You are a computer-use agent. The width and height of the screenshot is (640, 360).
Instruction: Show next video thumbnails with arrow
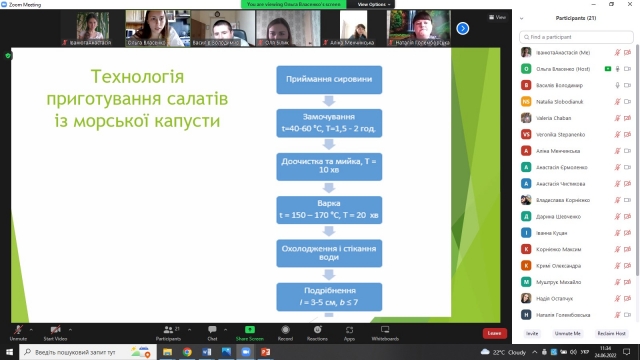(x=462, y=29)
